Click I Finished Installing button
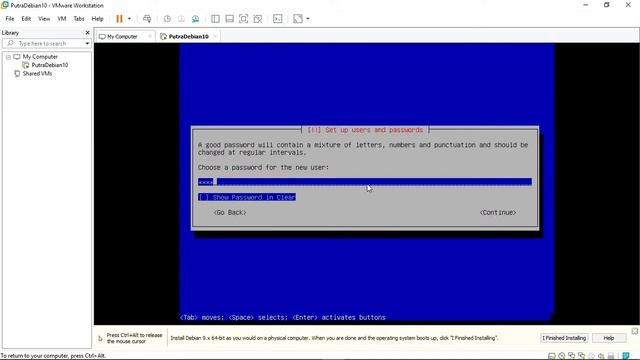This screenshot has width=640, height=360. point(564,338)
